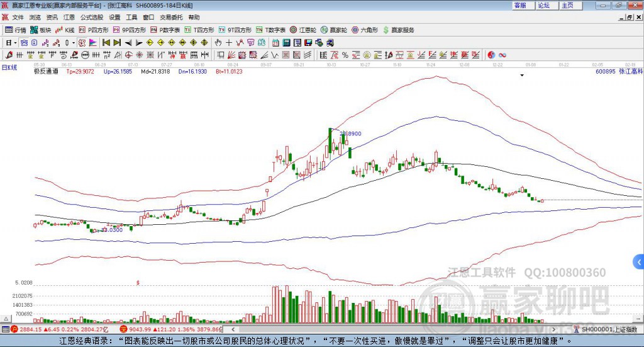
Task: Open the 板块 sector view
Action: pyautogui.click(x=40, y=30)
